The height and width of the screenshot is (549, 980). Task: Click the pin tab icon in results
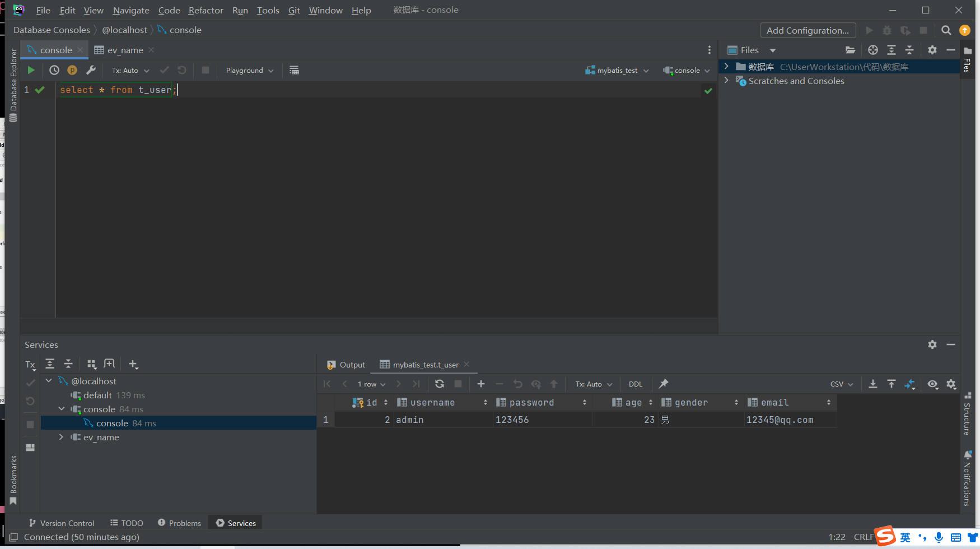(664, 384)
